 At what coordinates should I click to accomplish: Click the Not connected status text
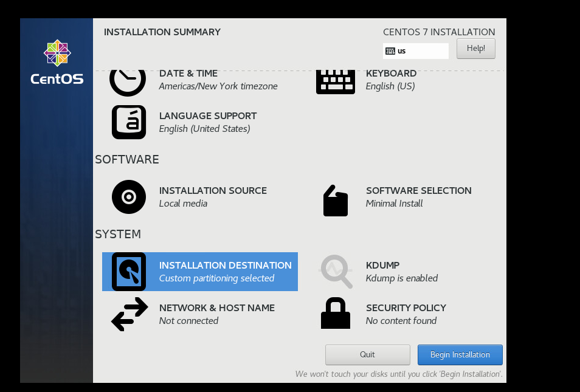(188, 321)
